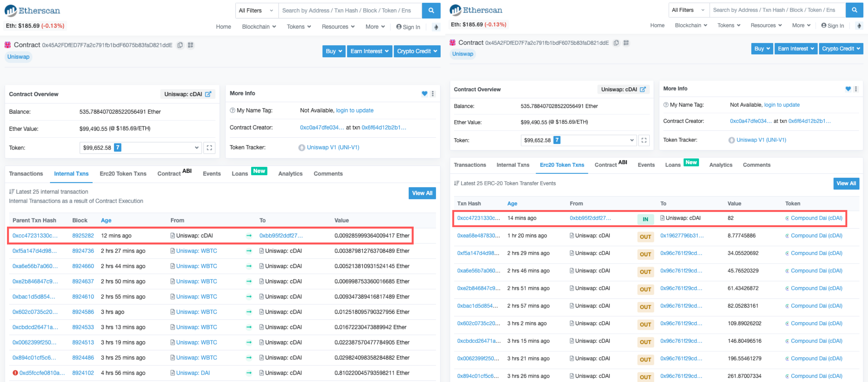
Task: Switch to Analytics tab in right window
Action: click(x=721, y=165)
